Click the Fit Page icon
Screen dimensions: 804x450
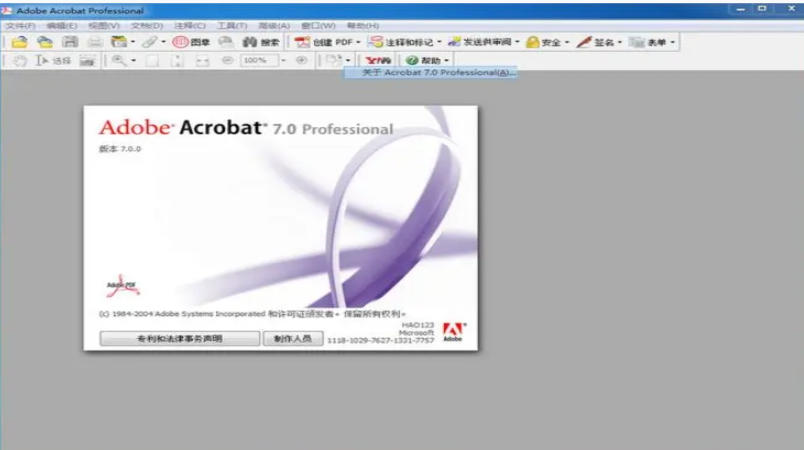[177, 60]
